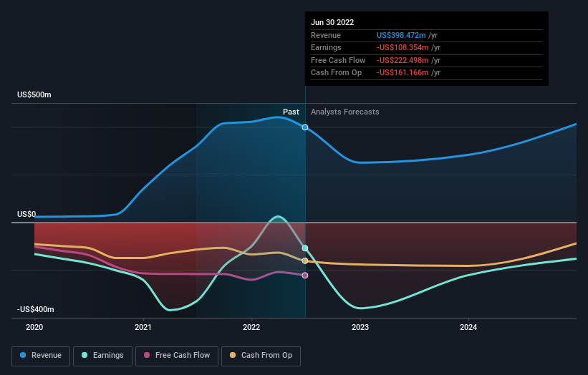The width and height of the screenshot is (588, 375).
Task: Toggle the Earnings legend series
Action: coord(102,356)
